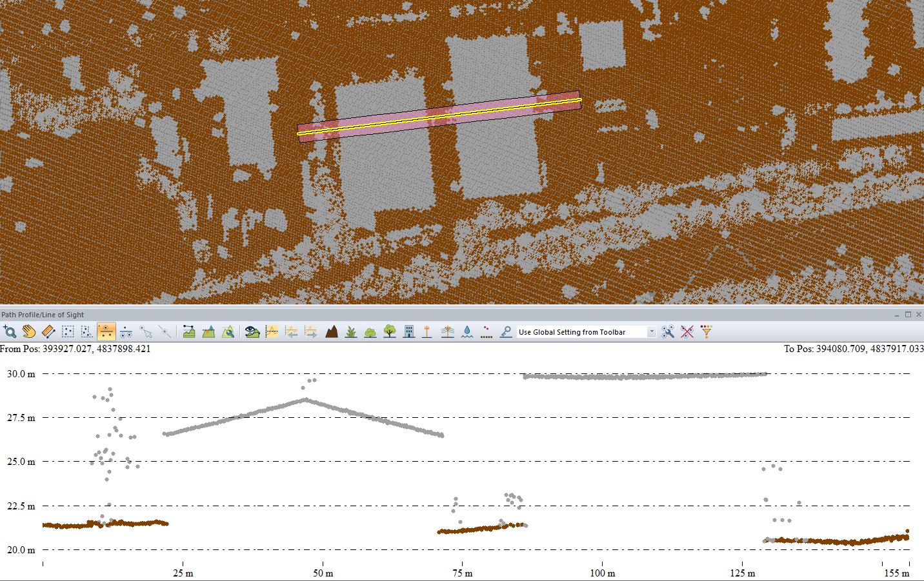Viewport: 924px width, 581px height.
Task: Classify points as water droplet icon
Action: click(x=467, y=331)
